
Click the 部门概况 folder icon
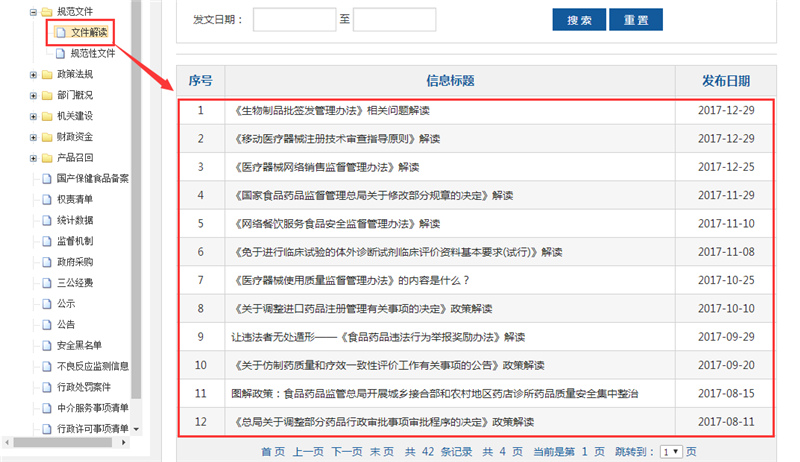point(47,95)
